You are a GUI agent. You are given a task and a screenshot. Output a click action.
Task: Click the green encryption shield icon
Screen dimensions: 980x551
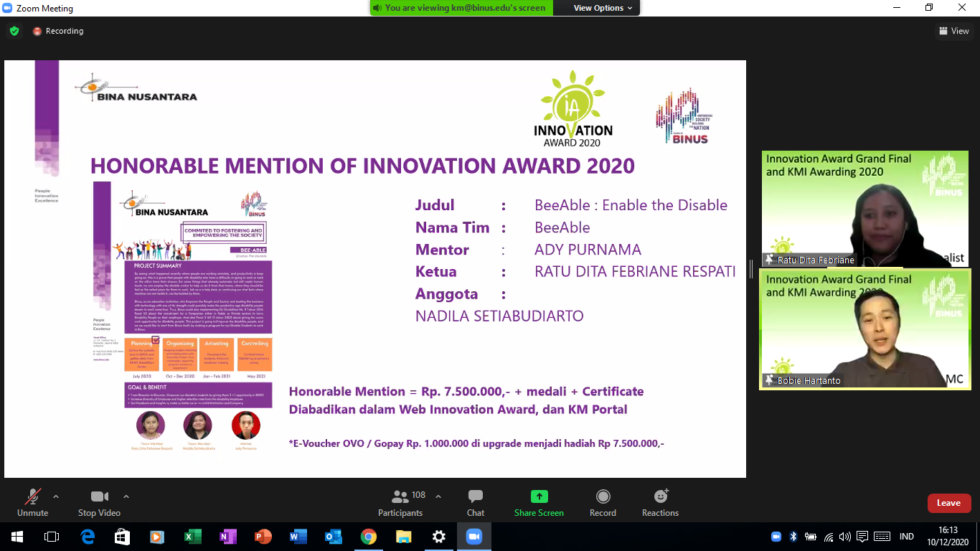pyautogui.click(x=14, y=31)
